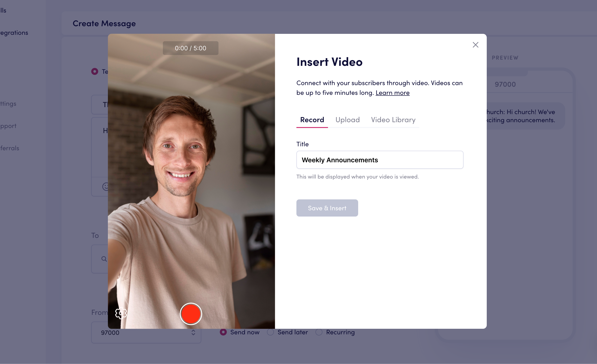Open the Learn more link
This screenshot has width=597, height=364.
(x=392, y=93)
